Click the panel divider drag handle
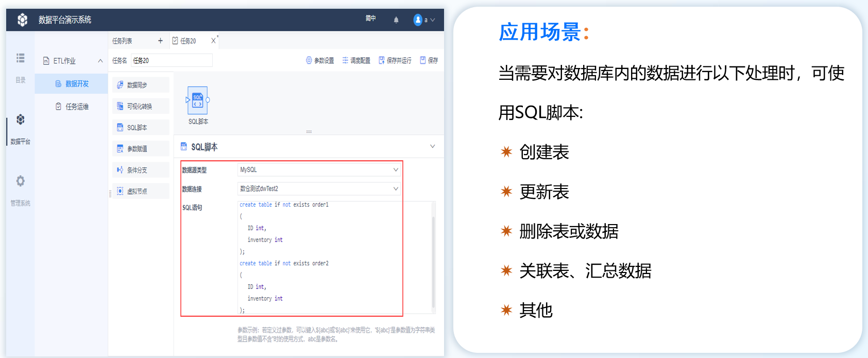868x358 pixels. pyautogui.click(x=309, y=132)
